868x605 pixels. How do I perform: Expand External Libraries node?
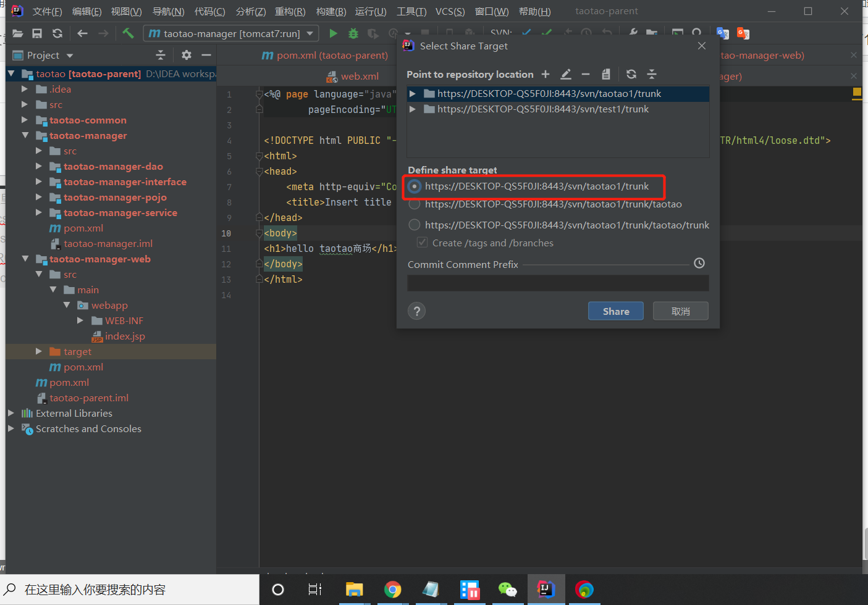[11, 413]
